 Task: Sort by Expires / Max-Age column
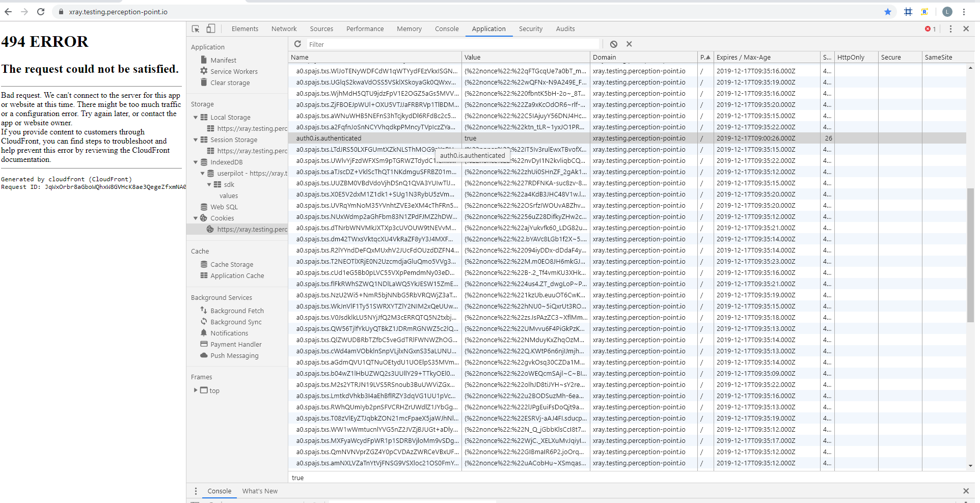pyautogui.click(x=767, y=57)
